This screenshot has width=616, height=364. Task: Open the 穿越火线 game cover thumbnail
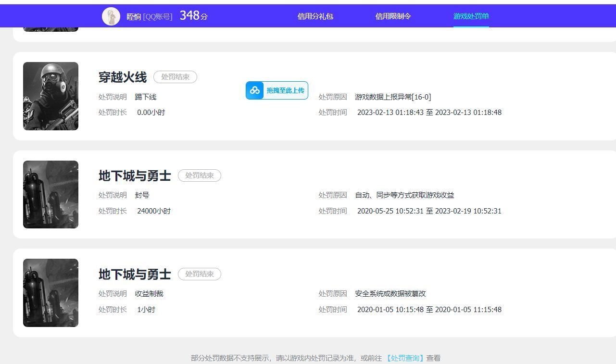pos(50,96)
